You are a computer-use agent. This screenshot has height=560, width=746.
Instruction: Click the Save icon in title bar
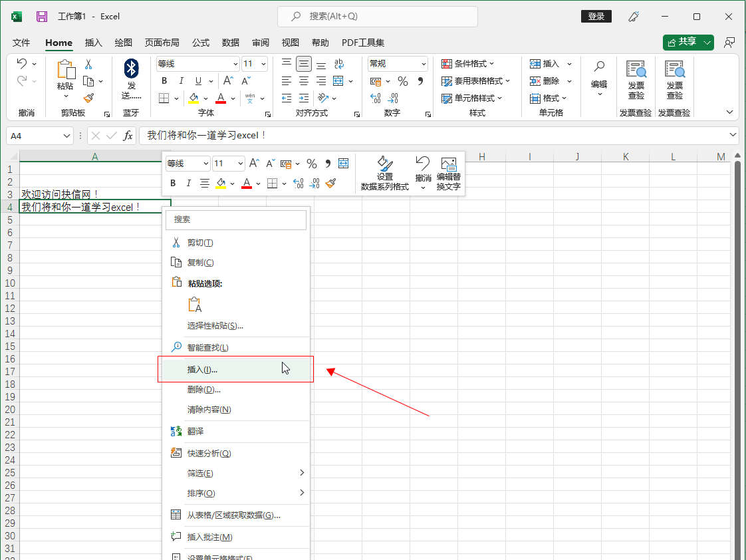click(42, 16)
